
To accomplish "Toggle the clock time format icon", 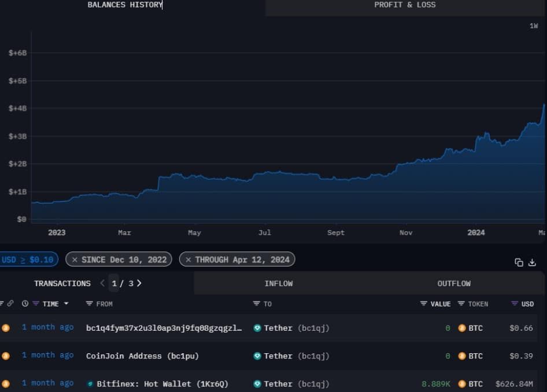I will pyautogui.click(x=25, y=304).
